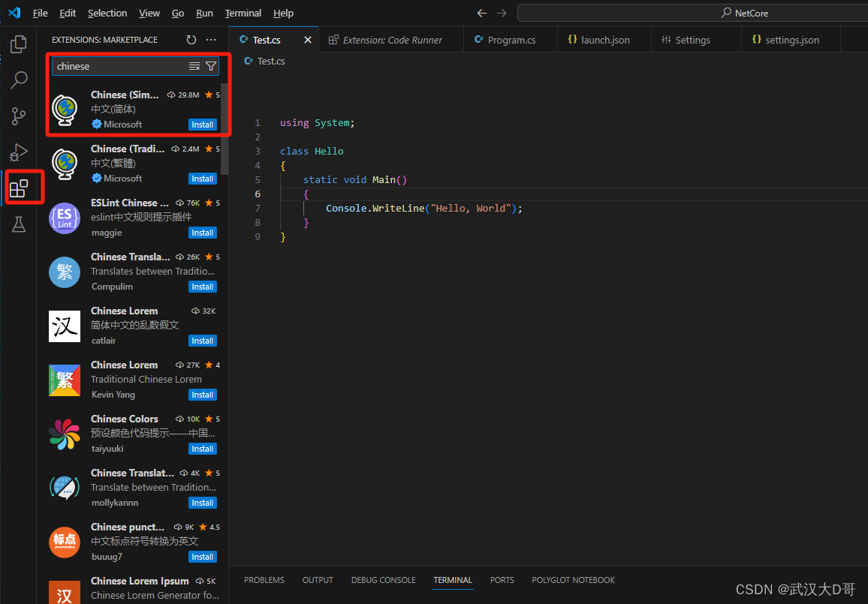Switch to the launch.json tab
The width and height of the screenshot is (868, 604).
click(x=604, y=40)
